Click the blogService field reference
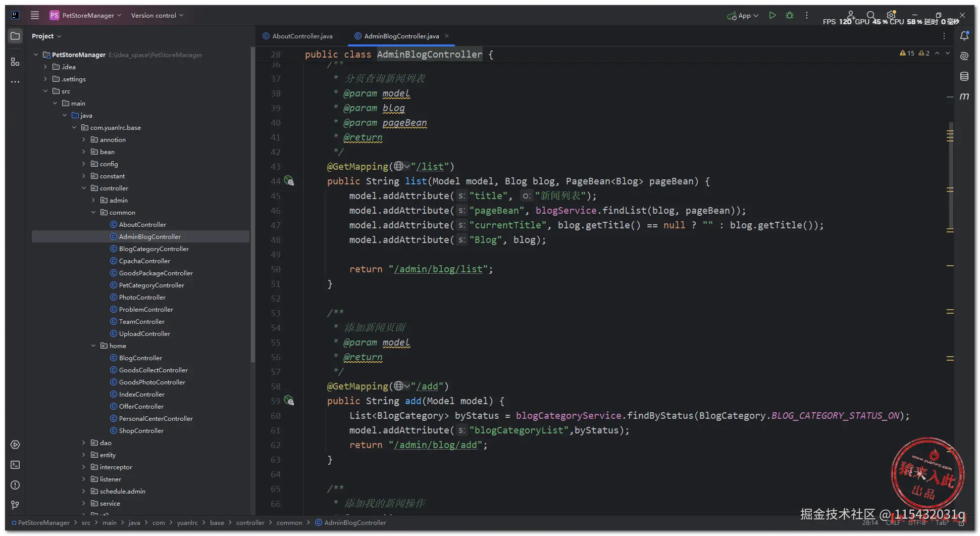Screen dimensions: 980x536 pos(566,210)
